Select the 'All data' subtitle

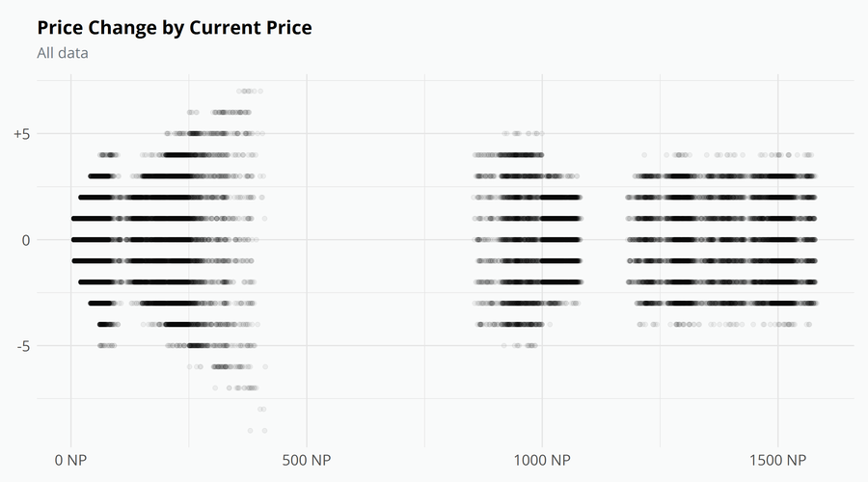tap(63, 53)
